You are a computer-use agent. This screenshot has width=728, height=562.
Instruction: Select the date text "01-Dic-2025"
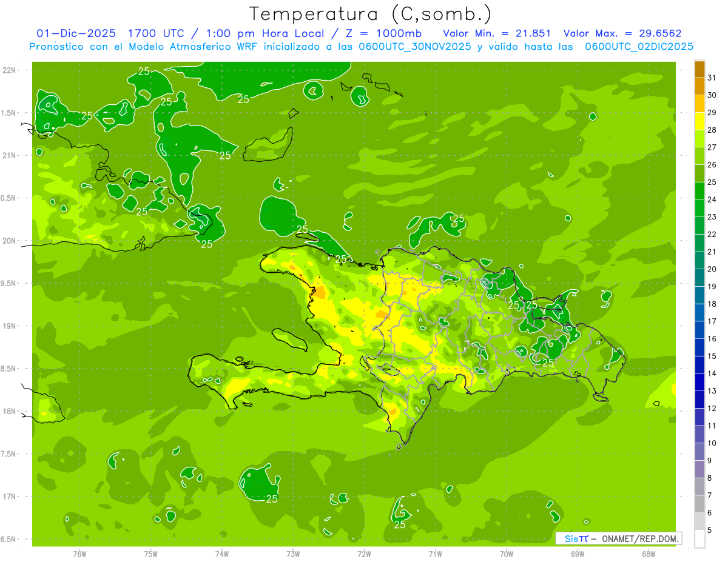tap(76, 33)
